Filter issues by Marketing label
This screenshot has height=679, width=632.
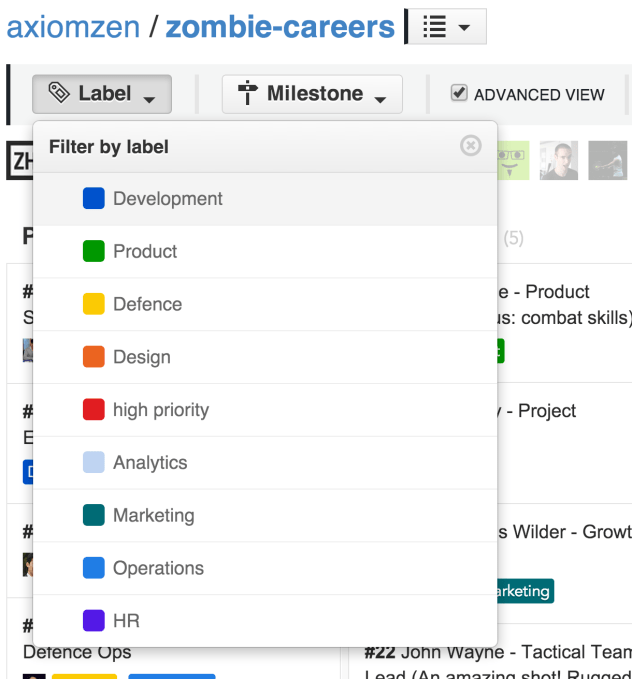pyautogui.click(x=153, y=516)
